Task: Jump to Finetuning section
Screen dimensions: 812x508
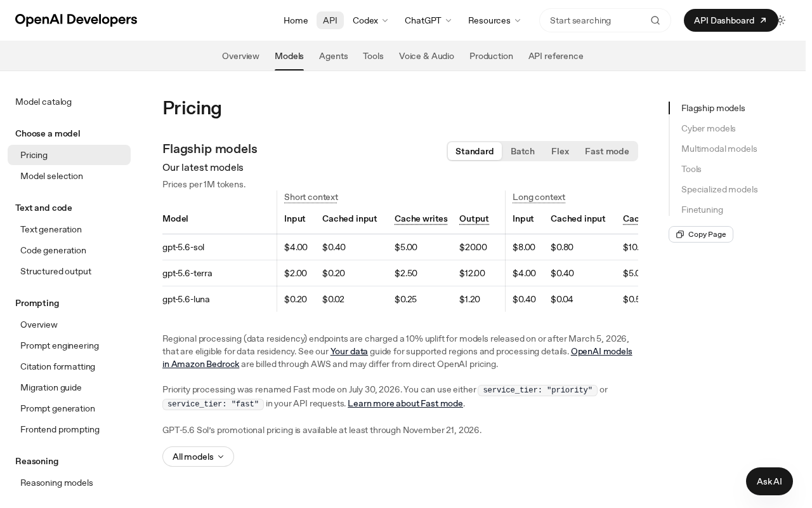Action: coord(702,210)
